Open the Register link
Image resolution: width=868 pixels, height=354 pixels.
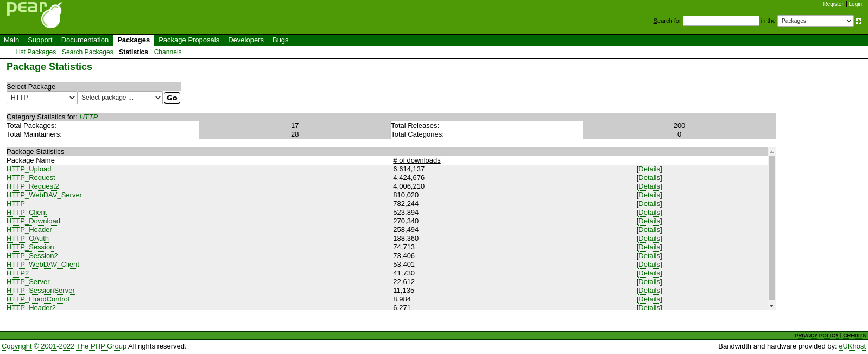(833, 4)
